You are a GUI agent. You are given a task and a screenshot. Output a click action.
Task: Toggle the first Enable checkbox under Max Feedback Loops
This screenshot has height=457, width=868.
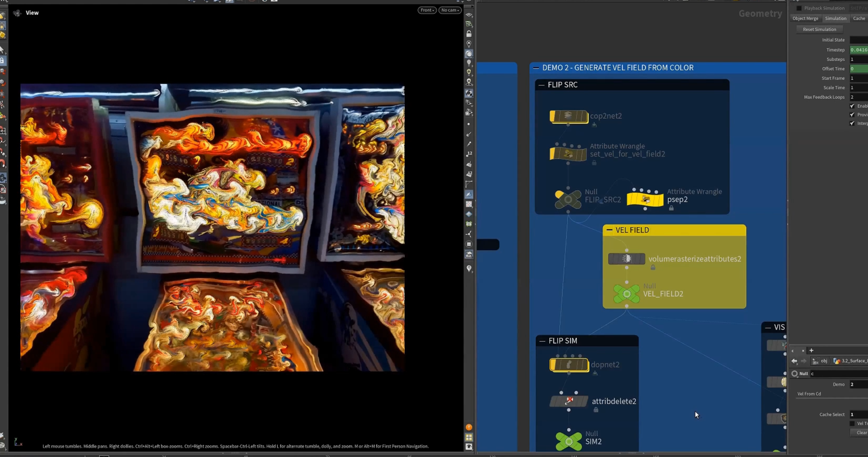pyautogui.click(x=852, y=106)
